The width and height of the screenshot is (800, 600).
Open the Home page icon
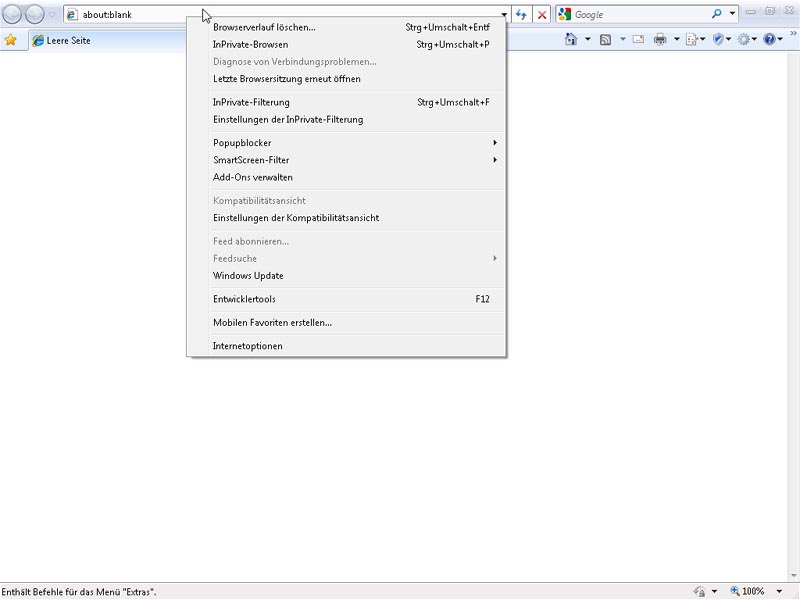pyautogui.click(x=571, y=40)
